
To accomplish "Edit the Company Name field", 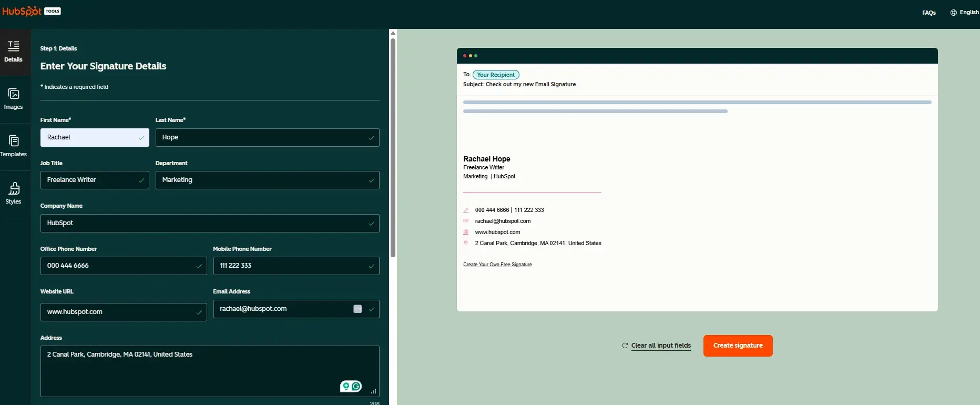I will (x=210, y=223).
